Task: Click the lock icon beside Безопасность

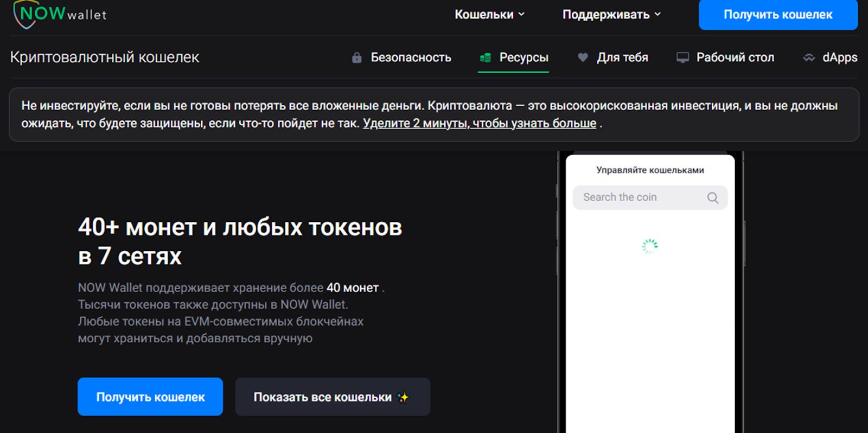Action: tap(356, 58)
